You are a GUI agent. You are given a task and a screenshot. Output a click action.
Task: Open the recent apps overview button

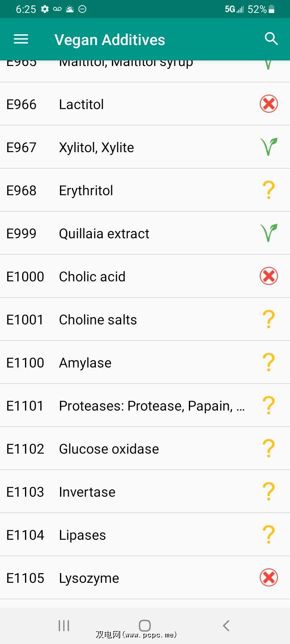[64, 625]
